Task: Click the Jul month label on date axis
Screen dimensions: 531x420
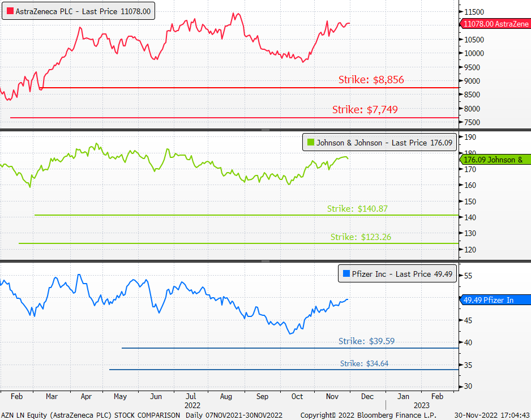Action: (191, 396)
